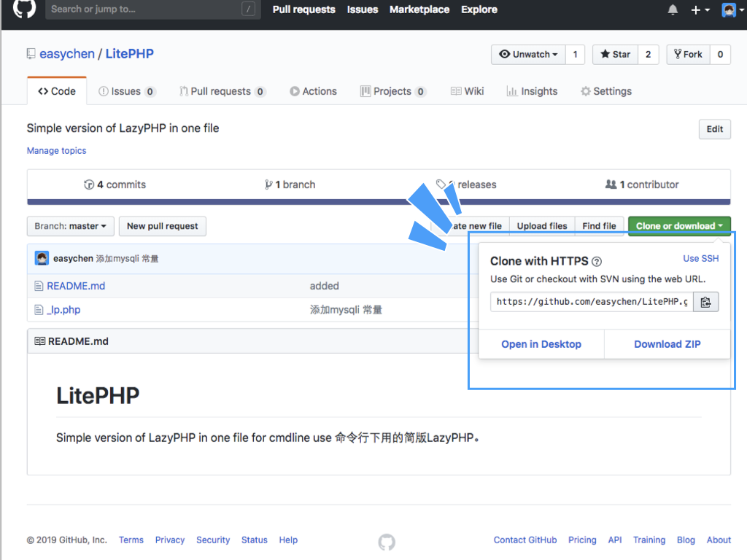Switch to the Wiki tab
Viewport: 747px width, 560px height.
(468, 91)
